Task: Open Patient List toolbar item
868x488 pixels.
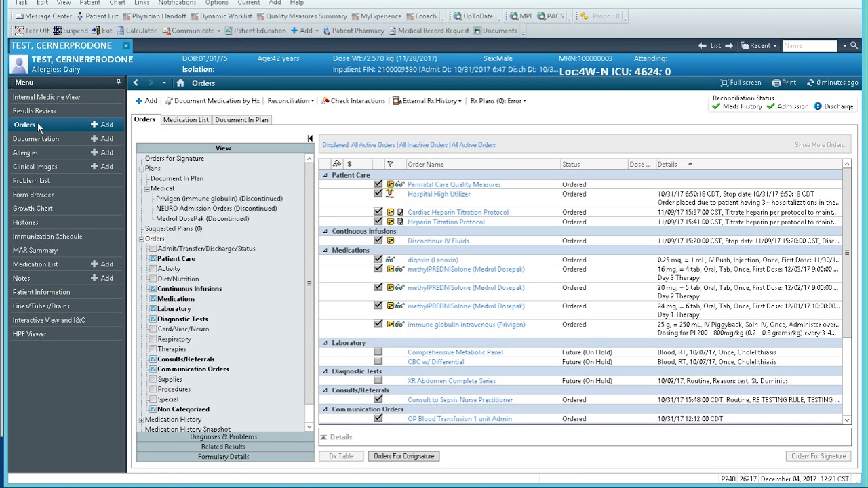Action: pyautogui.click(x=98, y=16)
